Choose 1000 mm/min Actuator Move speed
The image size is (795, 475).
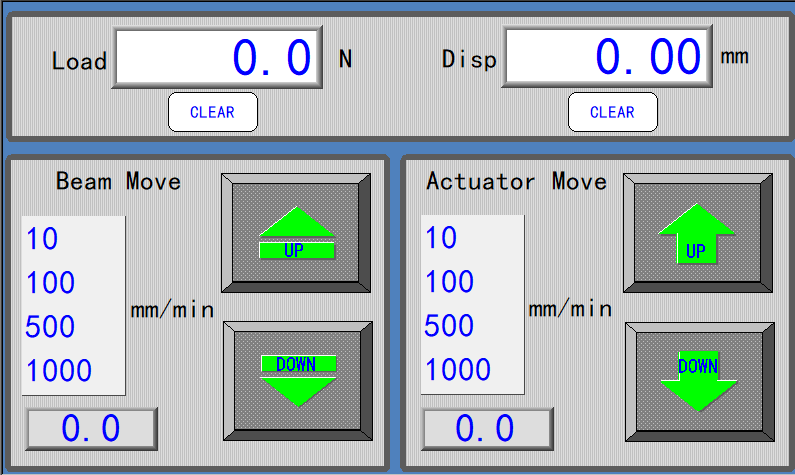point(458,370)
